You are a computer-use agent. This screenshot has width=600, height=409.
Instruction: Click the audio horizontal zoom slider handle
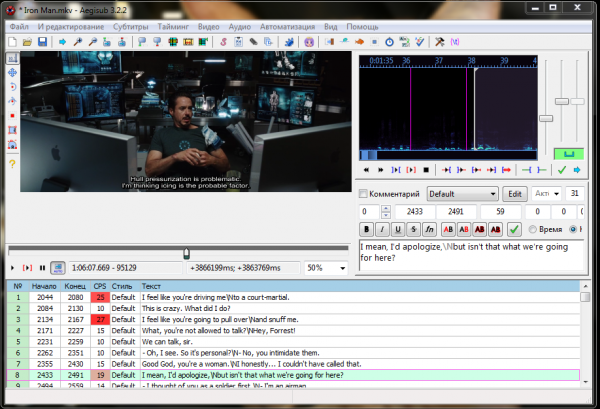[546, 119]
